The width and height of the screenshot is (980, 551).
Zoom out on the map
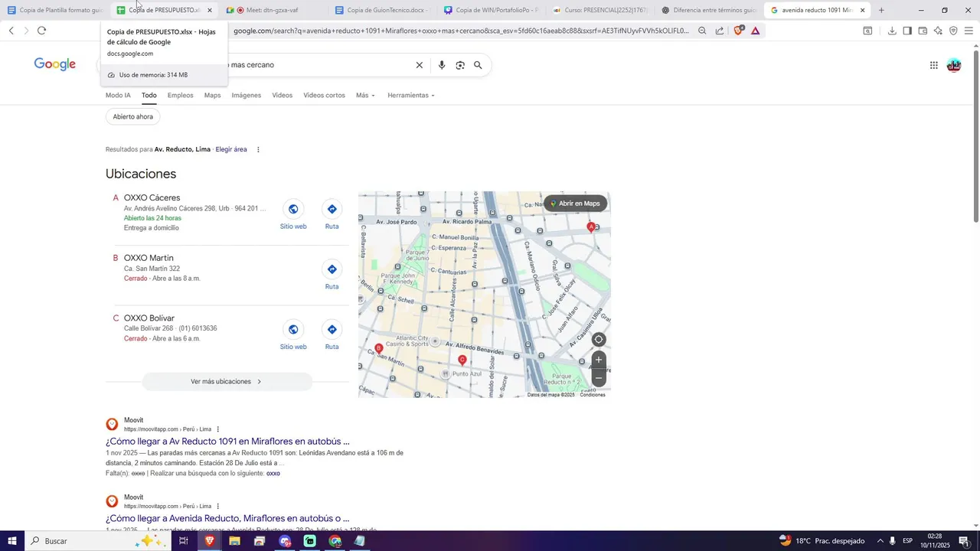coord(599,378)
